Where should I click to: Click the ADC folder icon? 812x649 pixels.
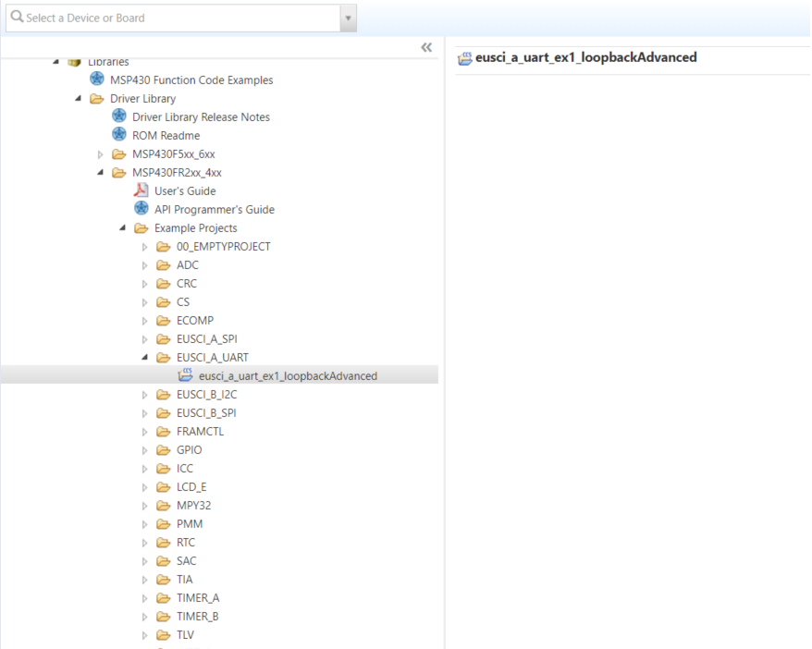click(x=164, y=265)
